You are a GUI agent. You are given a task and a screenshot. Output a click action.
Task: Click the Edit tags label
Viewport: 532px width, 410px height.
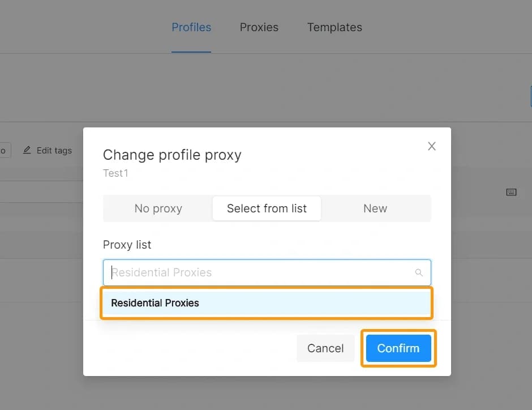pos(54,150)
